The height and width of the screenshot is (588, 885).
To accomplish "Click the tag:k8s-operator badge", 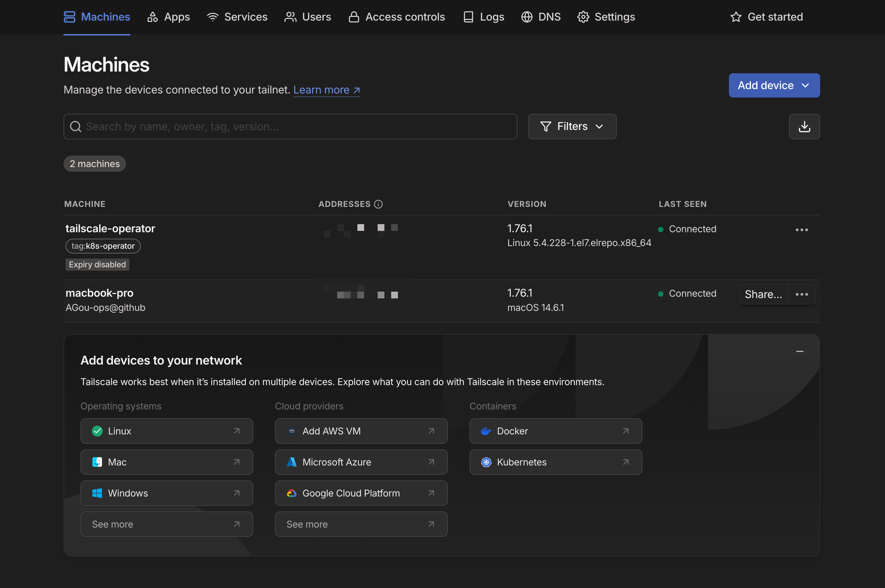I will [103, 246].
